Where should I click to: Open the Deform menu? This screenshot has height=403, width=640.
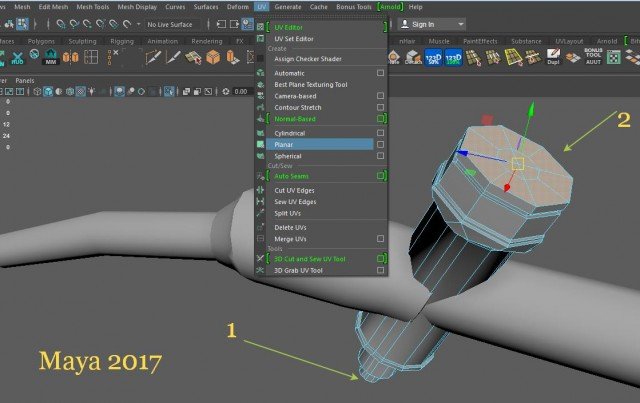(x=238, y=7)
